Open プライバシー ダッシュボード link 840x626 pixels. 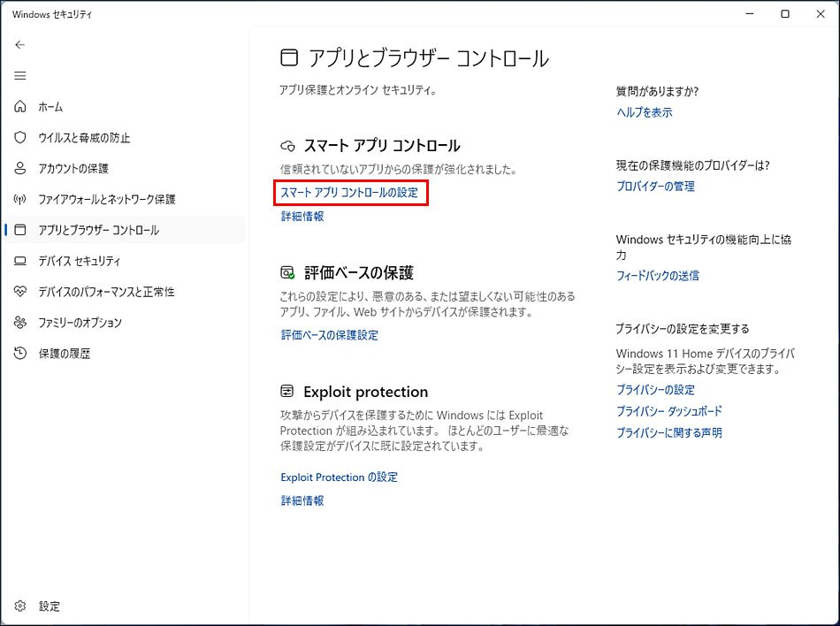(669, 411)
